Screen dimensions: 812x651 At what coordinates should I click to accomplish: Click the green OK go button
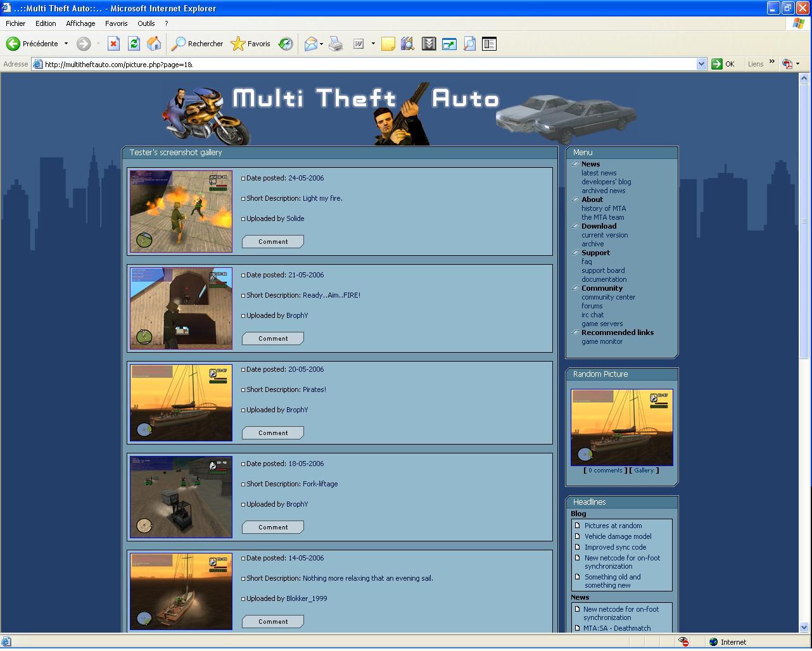(x=723, y=64)
